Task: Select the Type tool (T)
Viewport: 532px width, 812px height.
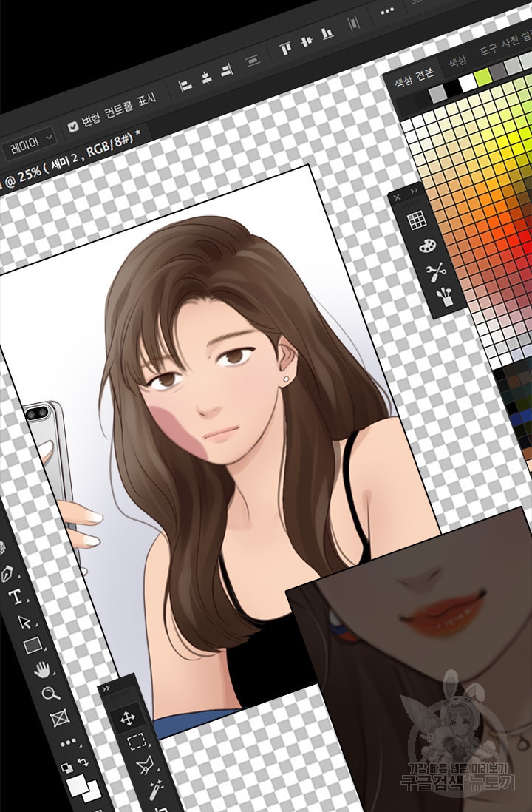Action: coord(16,597)
